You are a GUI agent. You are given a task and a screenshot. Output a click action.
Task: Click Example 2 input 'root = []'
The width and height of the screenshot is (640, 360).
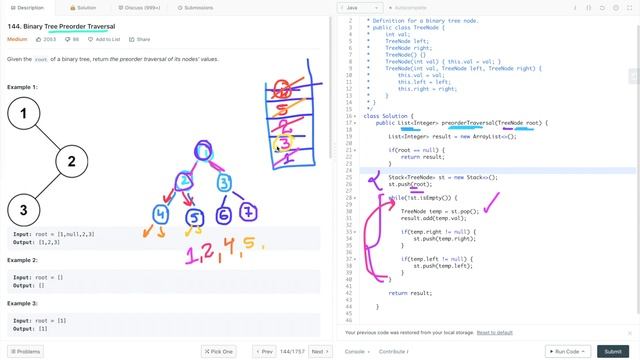38,278
